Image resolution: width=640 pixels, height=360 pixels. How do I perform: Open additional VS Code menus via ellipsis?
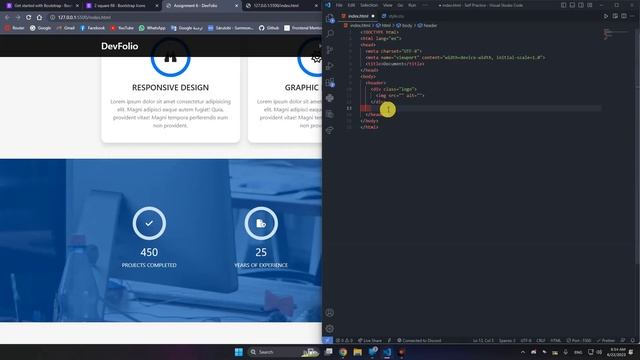click(x=425, y=5)
